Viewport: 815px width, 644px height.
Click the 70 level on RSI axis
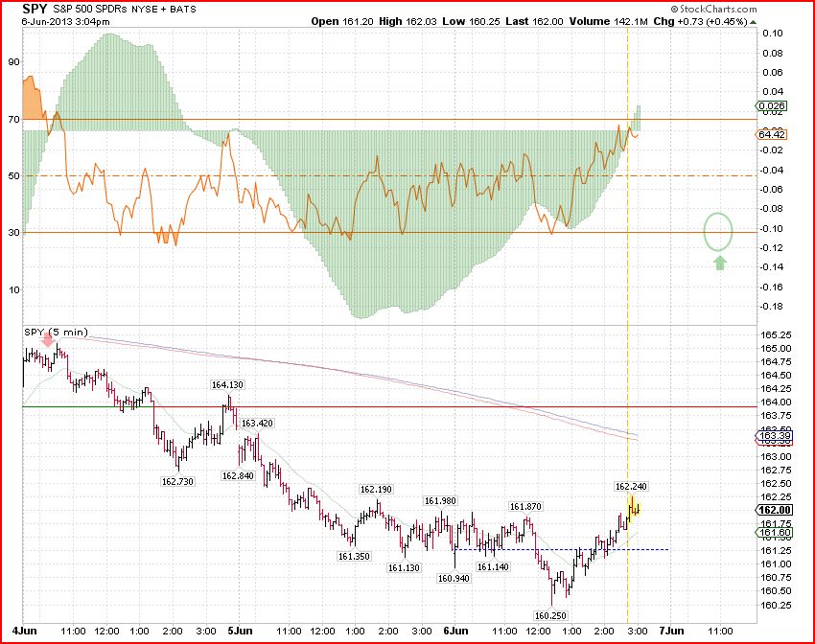click(14, 119)
